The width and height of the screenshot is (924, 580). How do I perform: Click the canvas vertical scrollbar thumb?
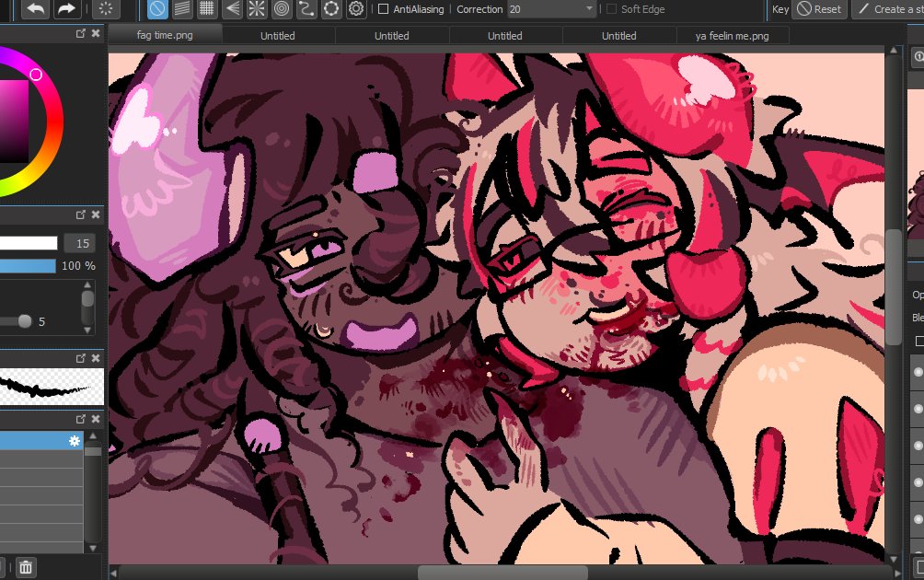pyautogui.click(x=895, y=287)
